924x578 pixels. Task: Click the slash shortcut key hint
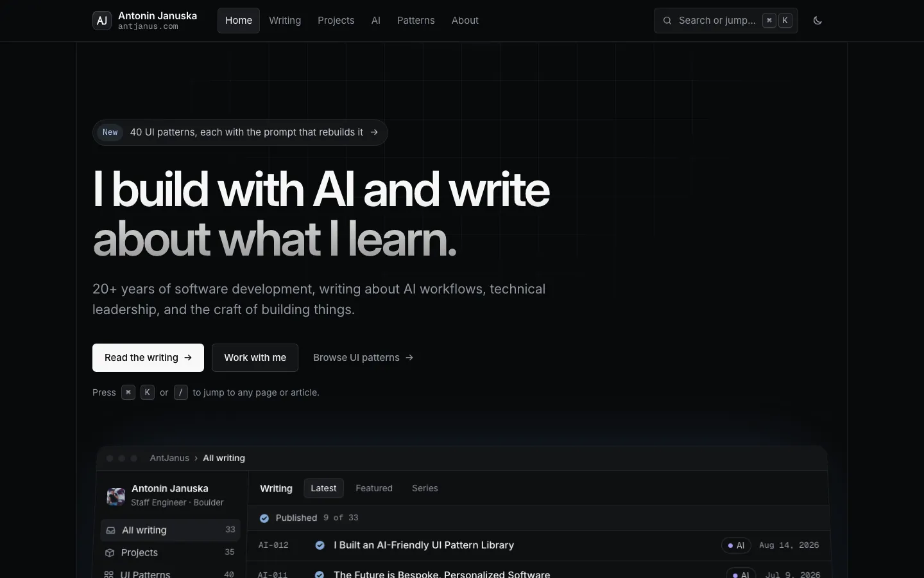(x=181, y=392)
